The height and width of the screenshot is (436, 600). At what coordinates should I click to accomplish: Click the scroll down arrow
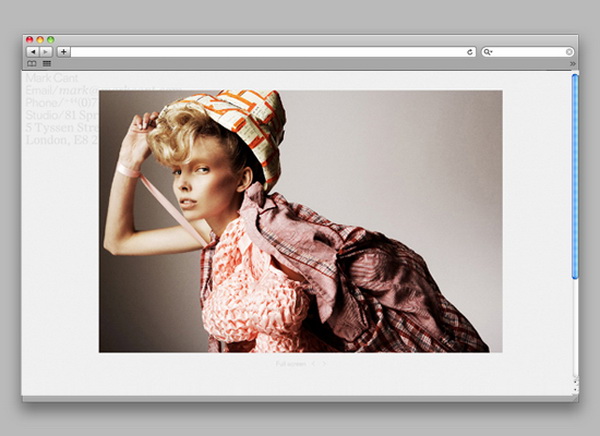(x=576, y=390)
